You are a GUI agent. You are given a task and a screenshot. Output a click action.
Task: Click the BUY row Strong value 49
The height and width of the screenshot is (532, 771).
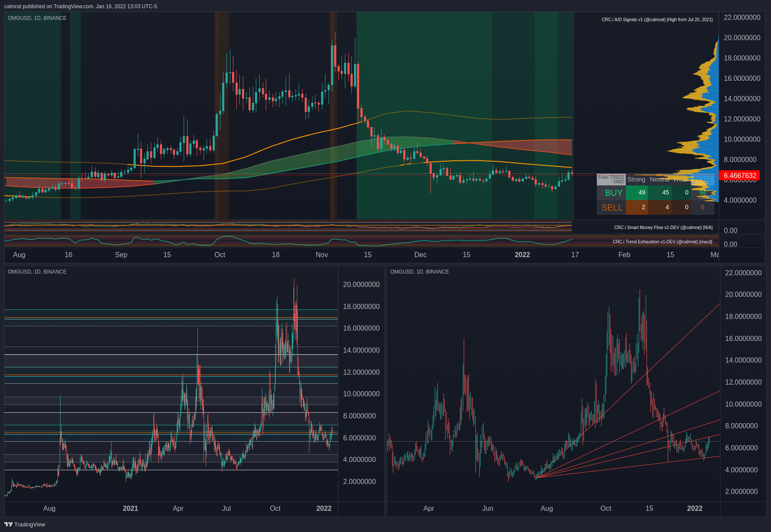pos(642,193)
